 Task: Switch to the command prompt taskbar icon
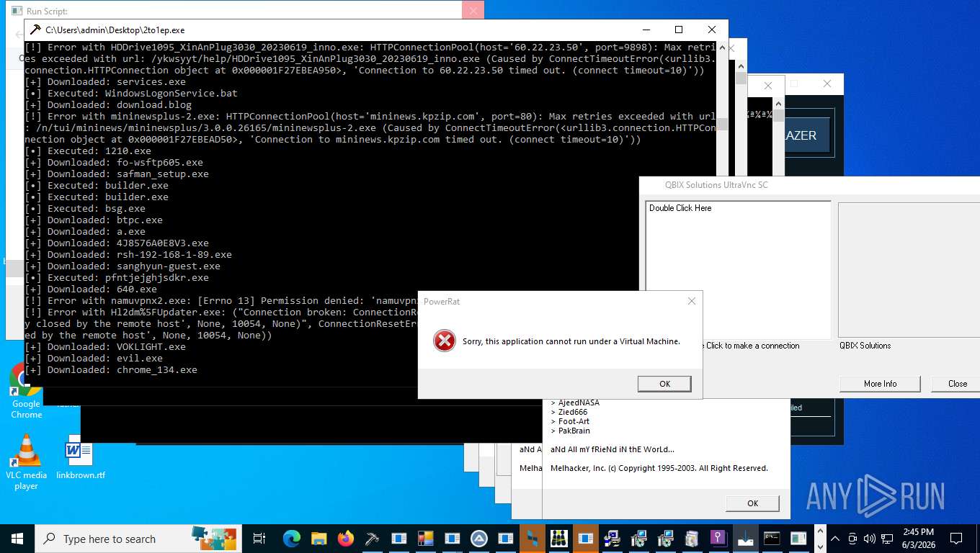tap(771, 539)
